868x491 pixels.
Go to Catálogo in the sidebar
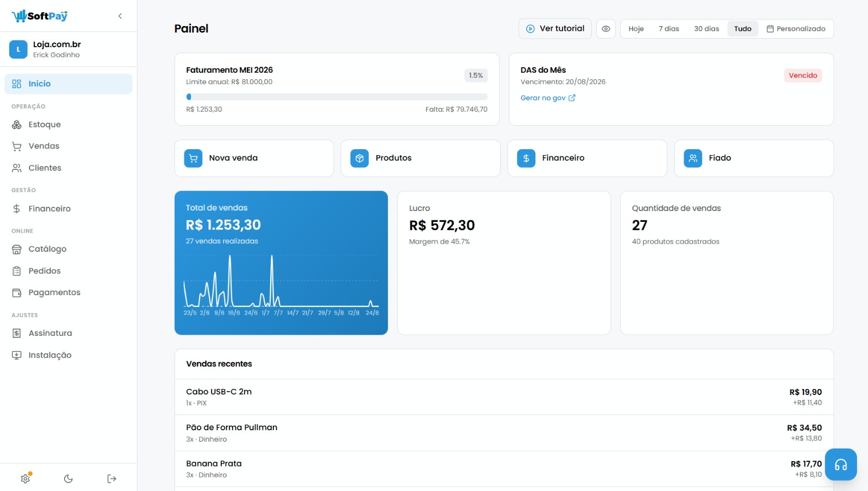(x=68, y=249)
